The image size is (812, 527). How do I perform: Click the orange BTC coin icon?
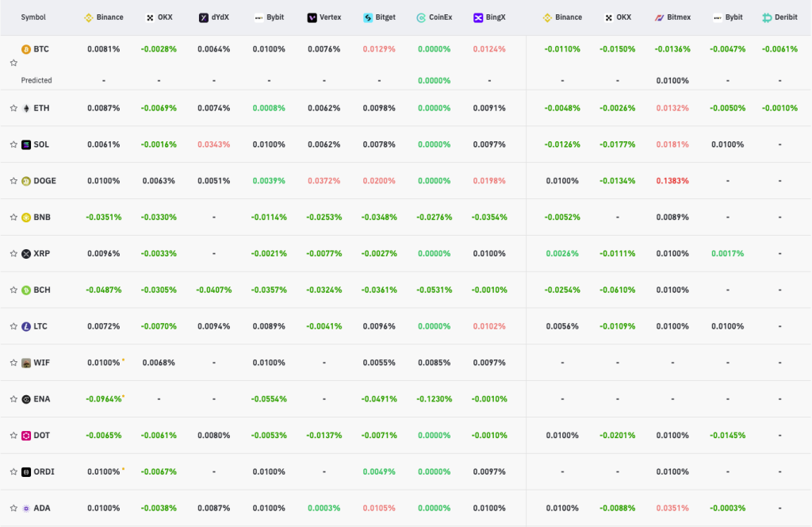pyautogui.click(x=26, y=49)
